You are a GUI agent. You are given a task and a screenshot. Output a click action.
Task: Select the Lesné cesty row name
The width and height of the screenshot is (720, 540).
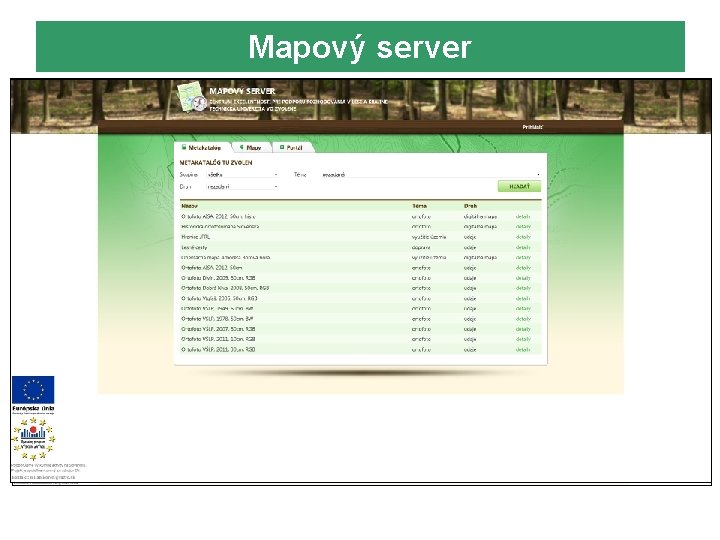pos(194,248)
